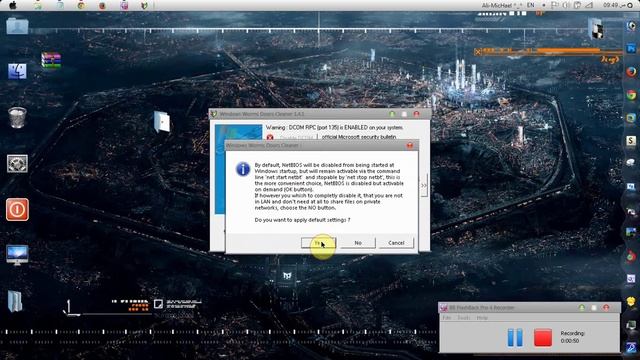This screenshot has width=640, height=360.
Task: Click the blue information icon in dialog
Action: pyautogui.click(x=243, y=169)
